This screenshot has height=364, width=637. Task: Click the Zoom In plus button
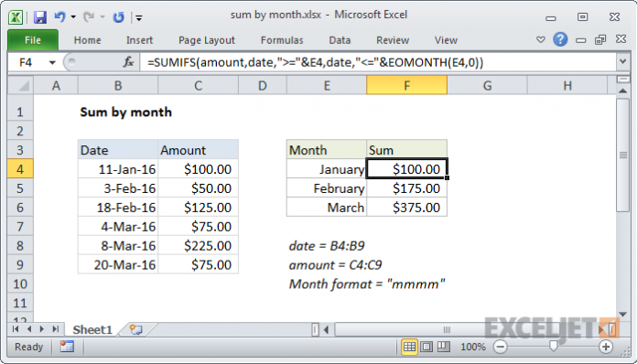click(x=606, y=347)
